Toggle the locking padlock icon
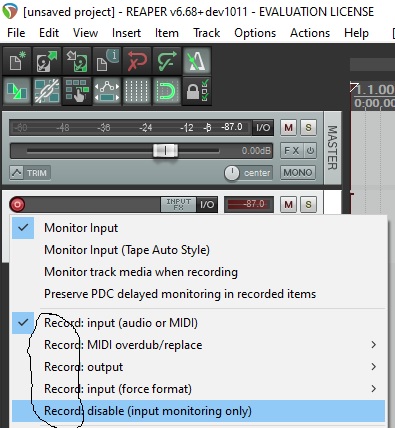395x428 pixels. [x=197, y=91]
